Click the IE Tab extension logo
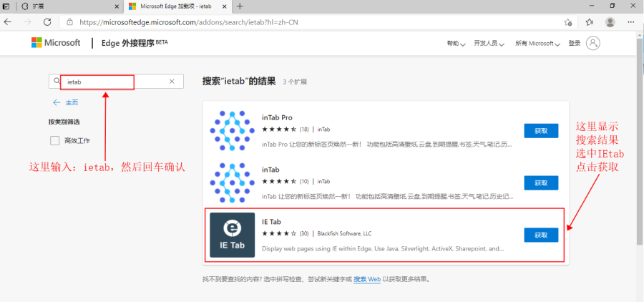This screenshot has width=644, height=302. pos(232,235)
